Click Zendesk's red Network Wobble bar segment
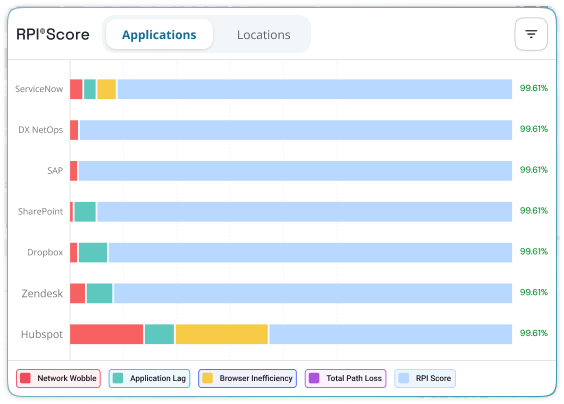 pos(78,293)
